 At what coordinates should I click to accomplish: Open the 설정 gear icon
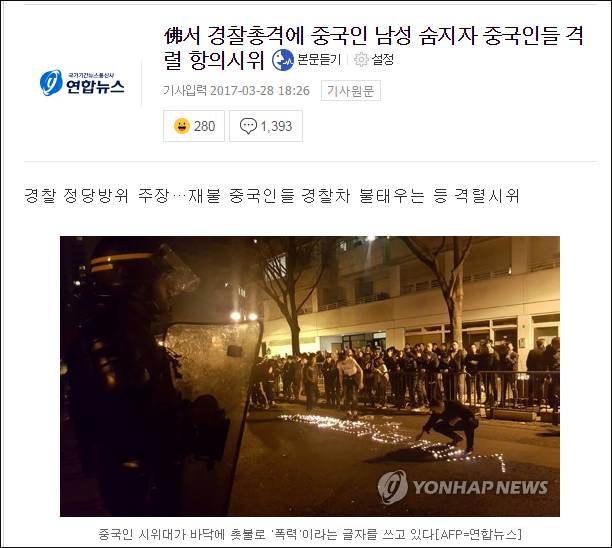(x=361, y=60)
